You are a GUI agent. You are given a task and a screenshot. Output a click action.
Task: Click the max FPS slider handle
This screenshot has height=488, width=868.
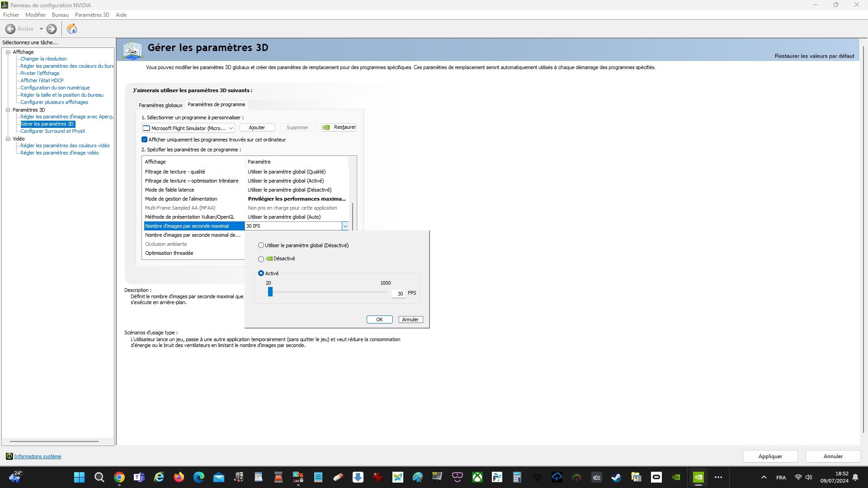270,292
